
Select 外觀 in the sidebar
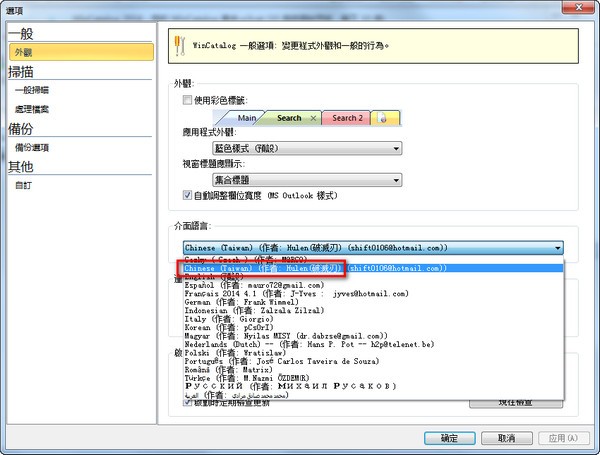coord(25,50)
